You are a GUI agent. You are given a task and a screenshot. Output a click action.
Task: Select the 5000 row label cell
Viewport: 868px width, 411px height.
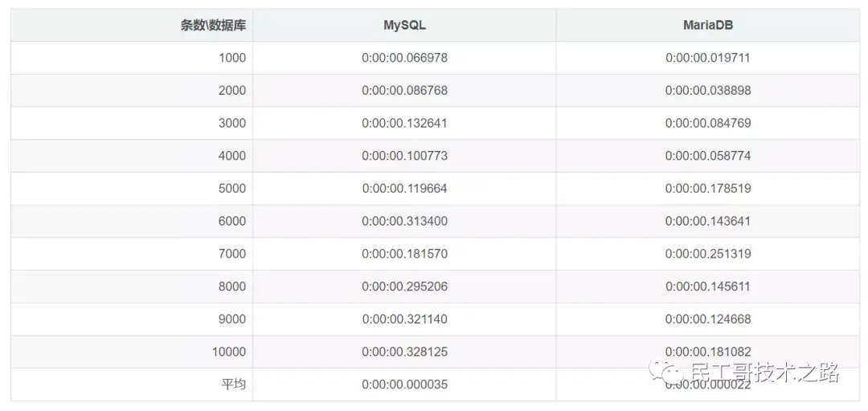231,189
